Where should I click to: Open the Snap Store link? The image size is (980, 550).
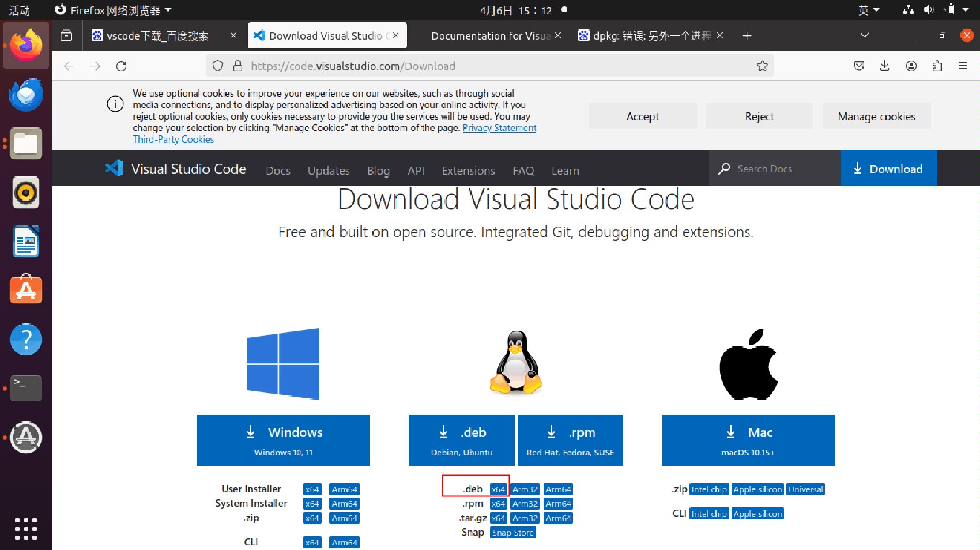tap(512, 533)
